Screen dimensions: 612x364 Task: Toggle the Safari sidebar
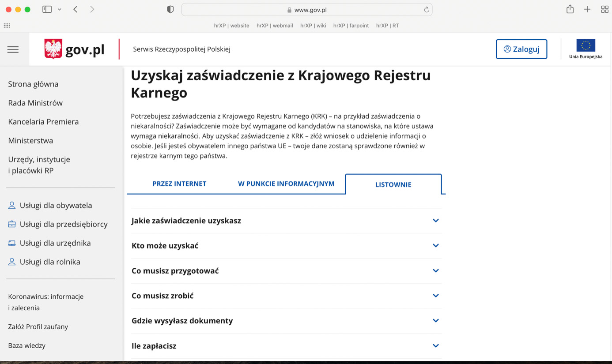47,9
